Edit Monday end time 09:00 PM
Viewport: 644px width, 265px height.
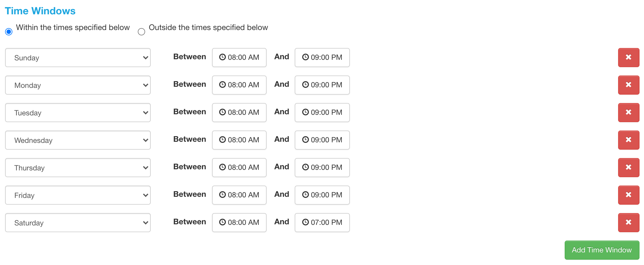pos(322,85)
